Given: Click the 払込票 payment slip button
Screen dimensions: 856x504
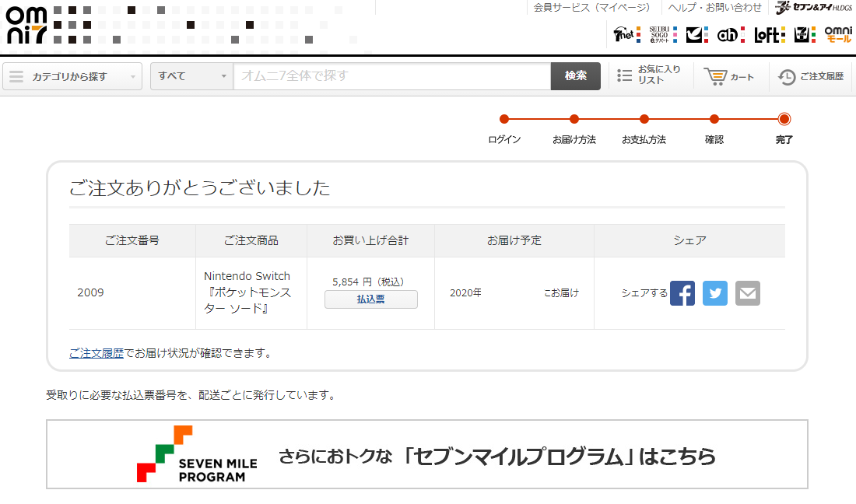Looking at the screenshot, I should click(x=370, y=299).
